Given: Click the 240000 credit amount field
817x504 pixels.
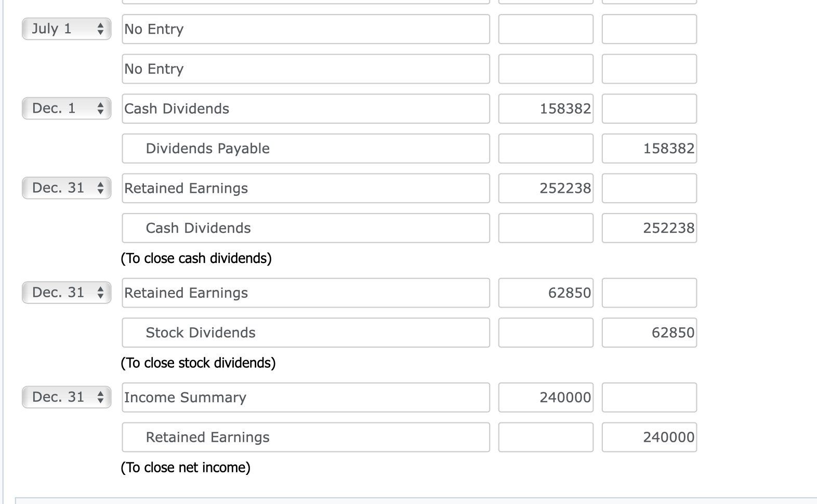Looking at the screenshot, I should pyautogui.click(x=649, y=437).
